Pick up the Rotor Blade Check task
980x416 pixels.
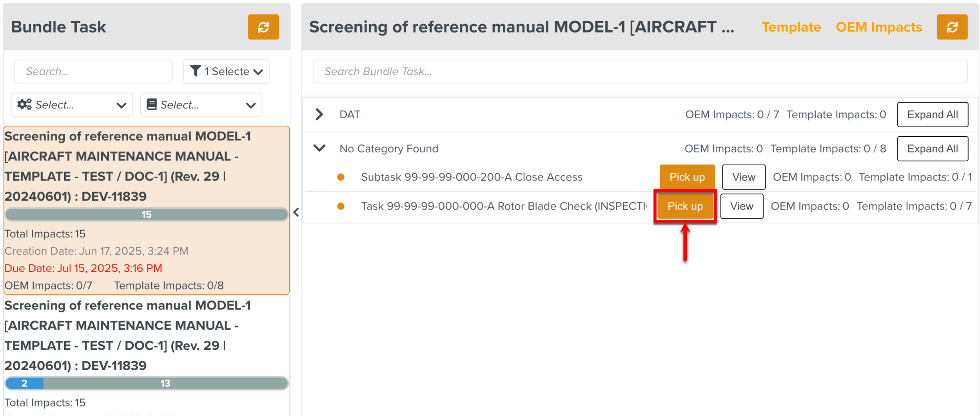pos(684,206)
